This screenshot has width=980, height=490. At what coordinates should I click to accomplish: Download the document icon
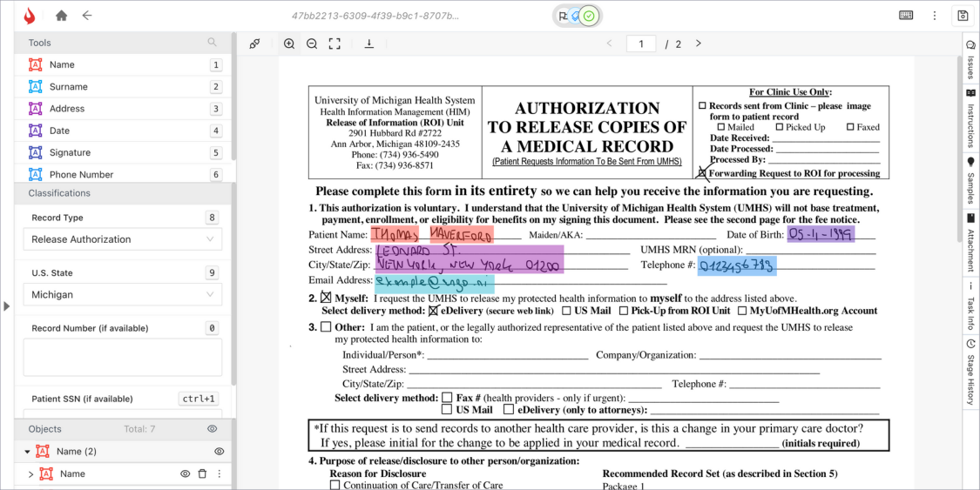coord(369,44)
